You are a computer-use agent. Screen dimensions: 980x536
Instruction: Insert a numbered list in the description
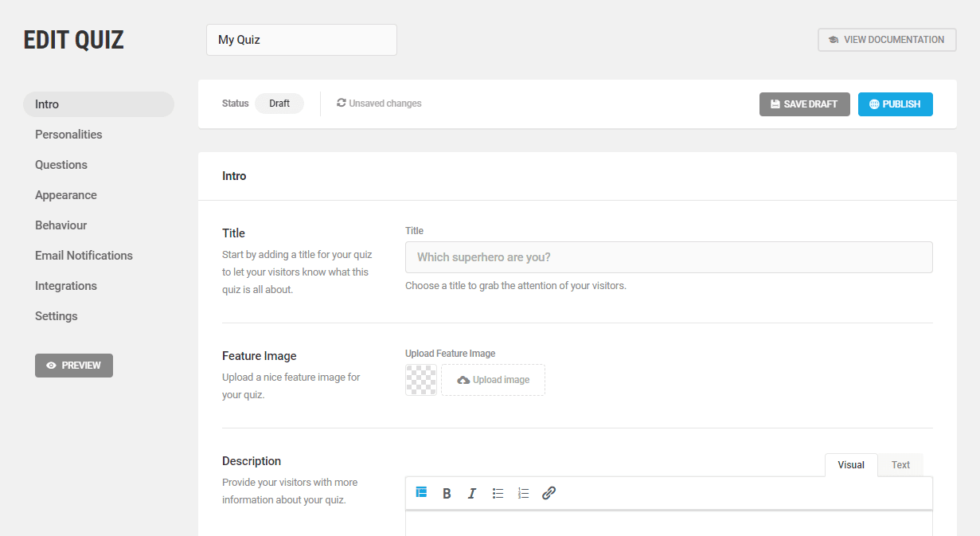pos(523,493)
